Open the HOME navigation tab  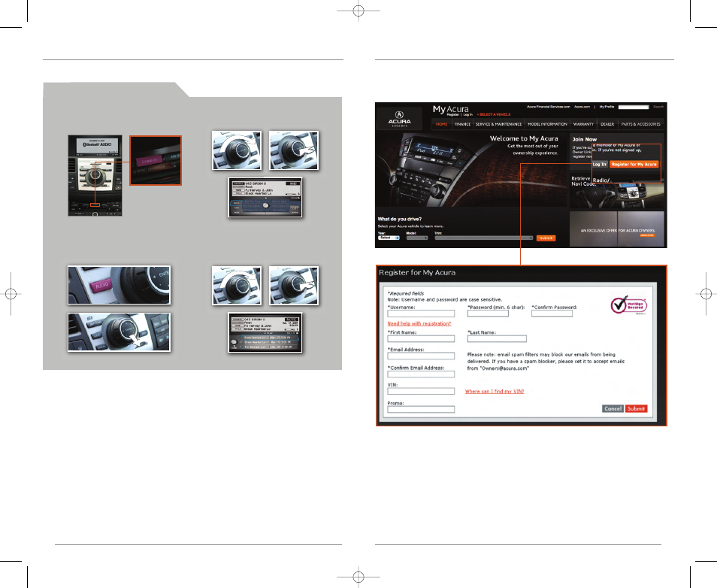[x=441, y=124]
